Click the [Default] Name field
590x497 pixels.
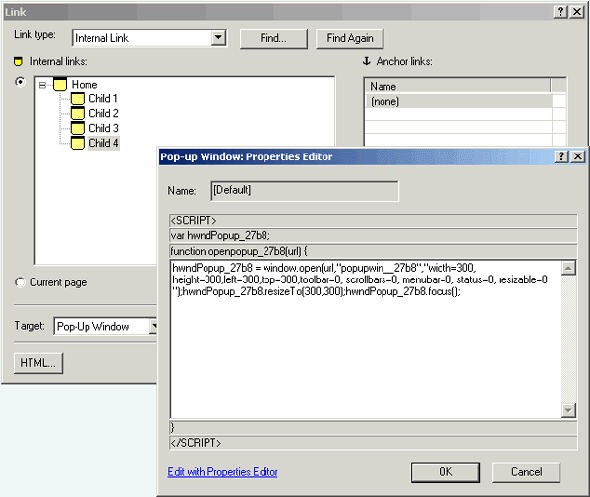[x=304, y=191]
